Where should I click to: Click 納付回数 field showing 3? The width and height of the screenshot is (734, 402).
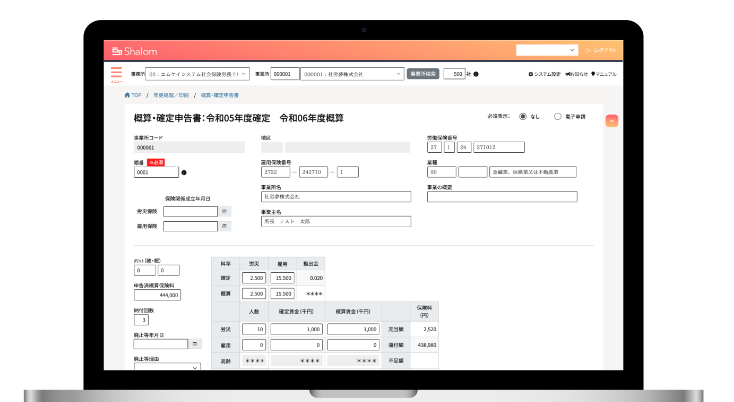coord(141,320)
